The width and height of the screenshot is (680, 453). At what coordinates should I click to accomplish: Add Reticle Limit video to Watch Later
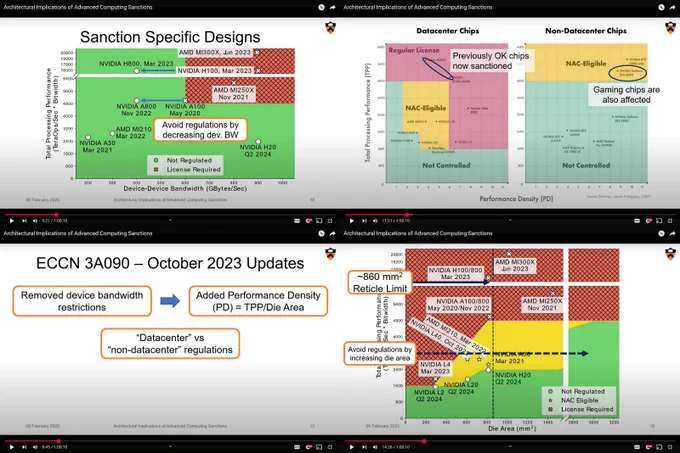661,233
